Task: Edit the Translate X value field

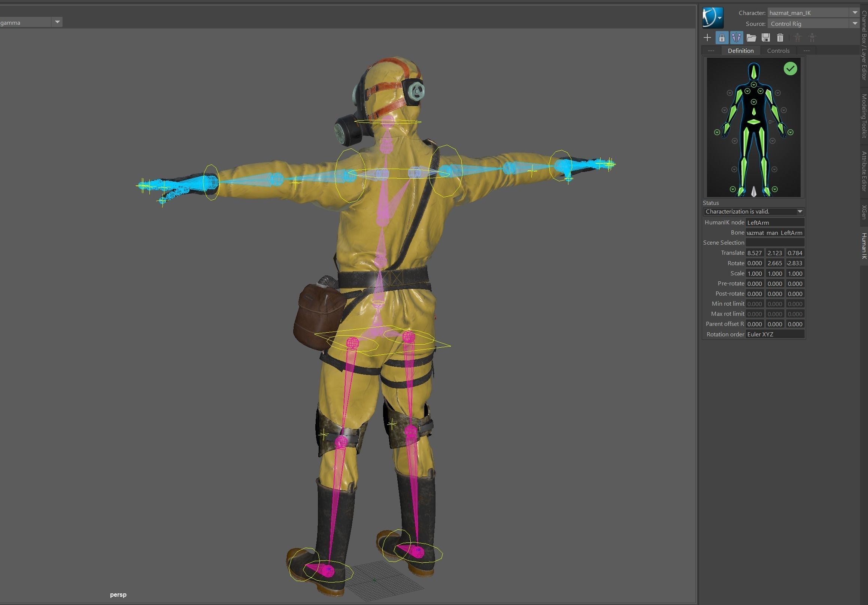Action: (x=754, y=252)
